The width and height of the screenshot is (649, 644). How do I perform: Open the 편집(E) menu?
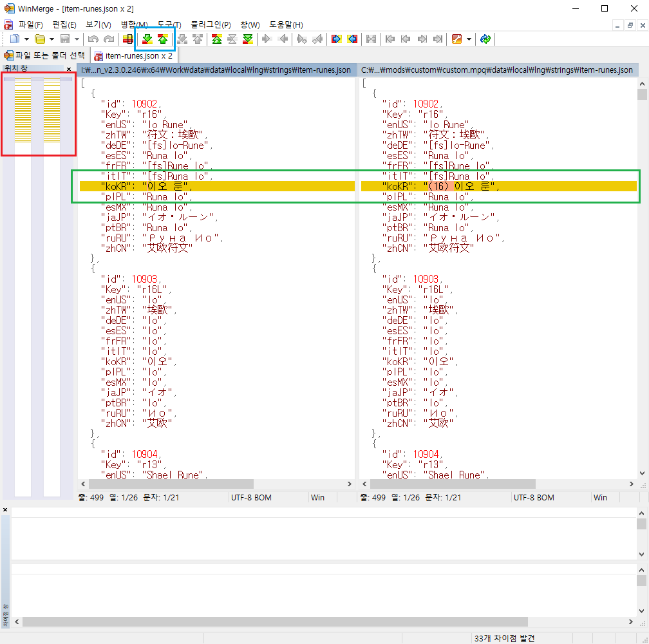[x=64, y=25]
